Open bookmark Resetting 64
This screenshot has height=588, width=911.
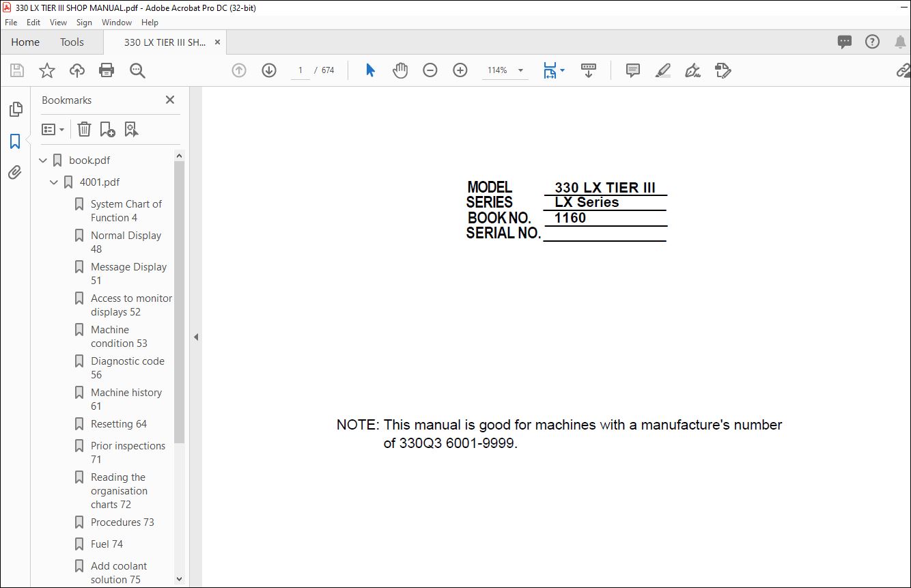118,424
